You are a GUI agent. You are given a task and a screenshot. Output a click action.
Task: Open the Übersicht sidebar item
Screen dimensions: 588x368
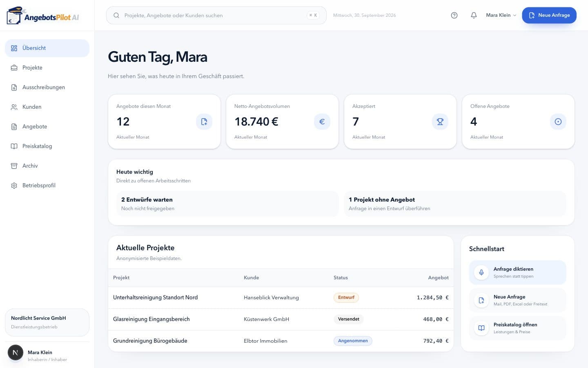(x=47, y=48)
